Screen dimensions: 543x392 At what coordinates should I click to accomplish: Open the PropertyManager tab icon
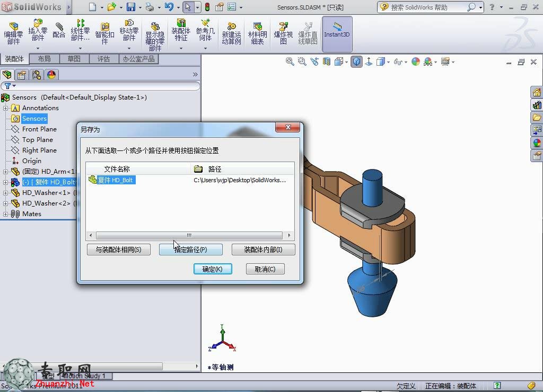click(x=22, y=74)
